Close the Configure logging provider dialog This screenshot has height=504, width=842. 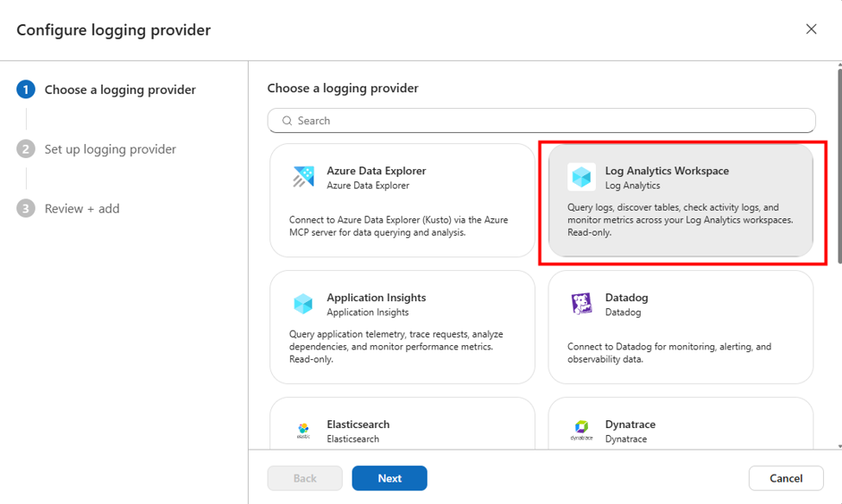812,29
